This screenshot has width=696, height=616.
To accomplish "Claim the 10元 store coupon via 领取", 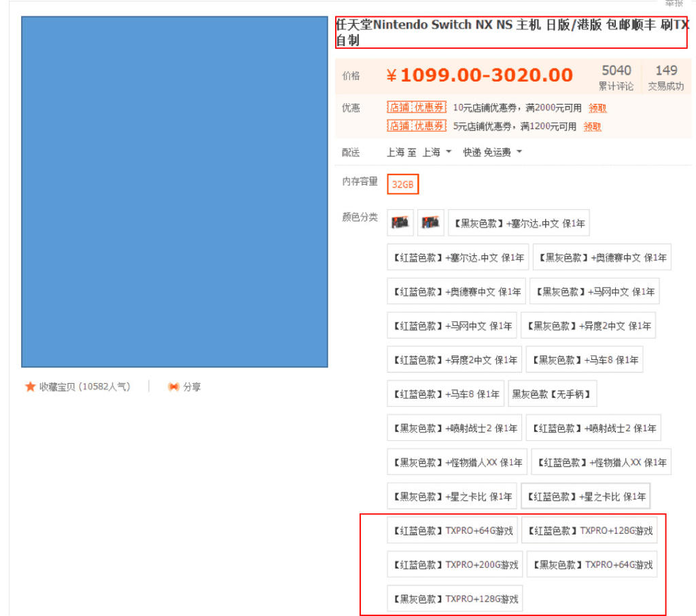I will click(597, 108).
